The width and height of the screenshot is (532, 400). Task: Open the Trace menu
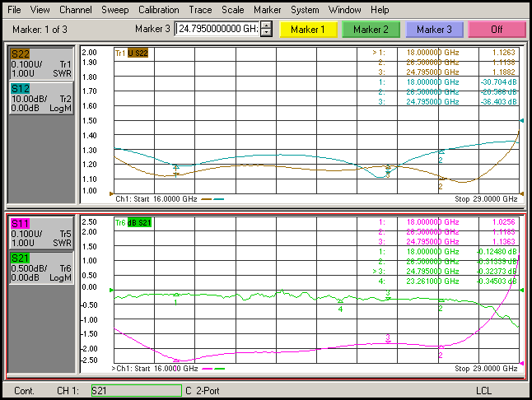pos(200,10)
